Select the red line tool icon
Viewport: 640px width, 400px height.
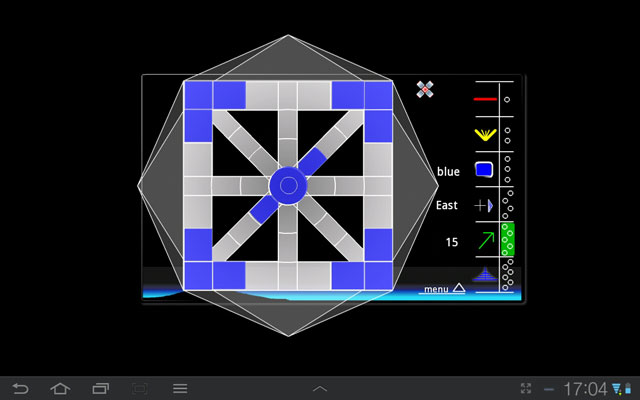tap(485, 99)
